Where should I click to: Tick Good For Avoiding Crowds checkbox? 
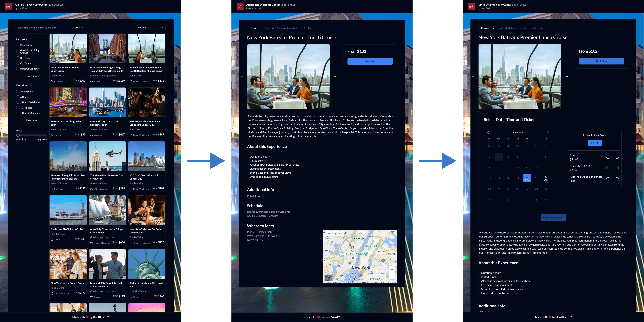point(18,52)
